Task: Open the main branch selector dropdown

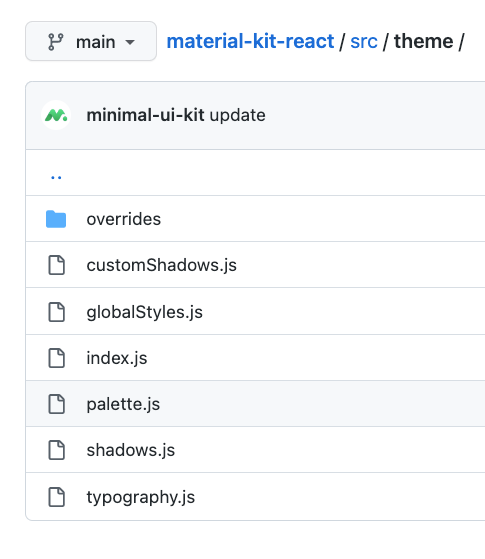Action: (x=91, y=41)
